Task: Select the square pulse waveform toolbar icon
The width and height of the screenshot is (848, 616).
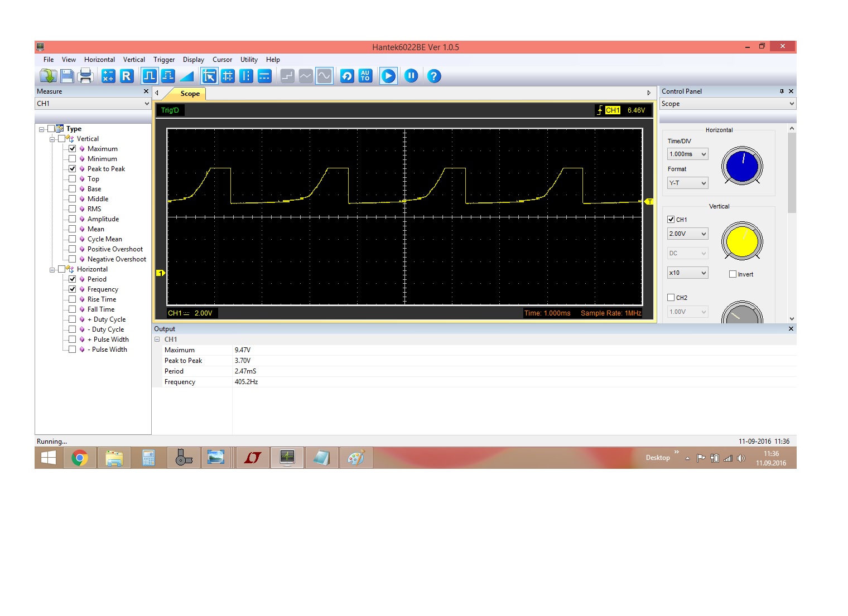Action: click(x=150, y=76)
